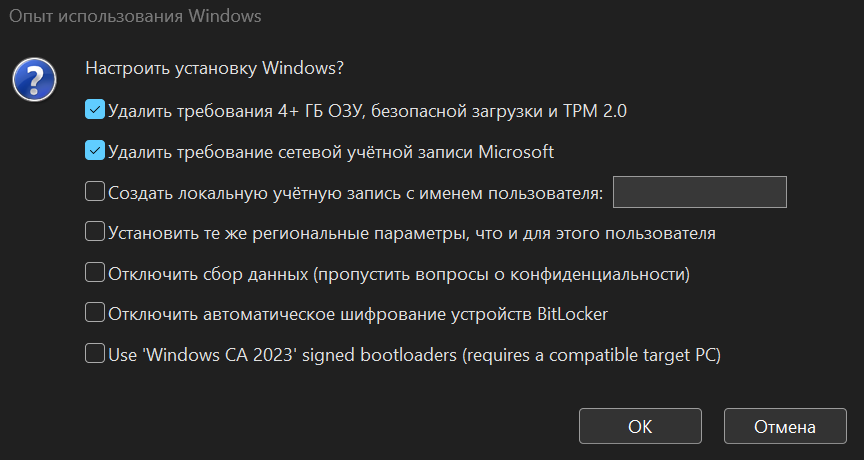Check the disable data collection checkbox
Screen dimensions: 864x460
point(95,272)
